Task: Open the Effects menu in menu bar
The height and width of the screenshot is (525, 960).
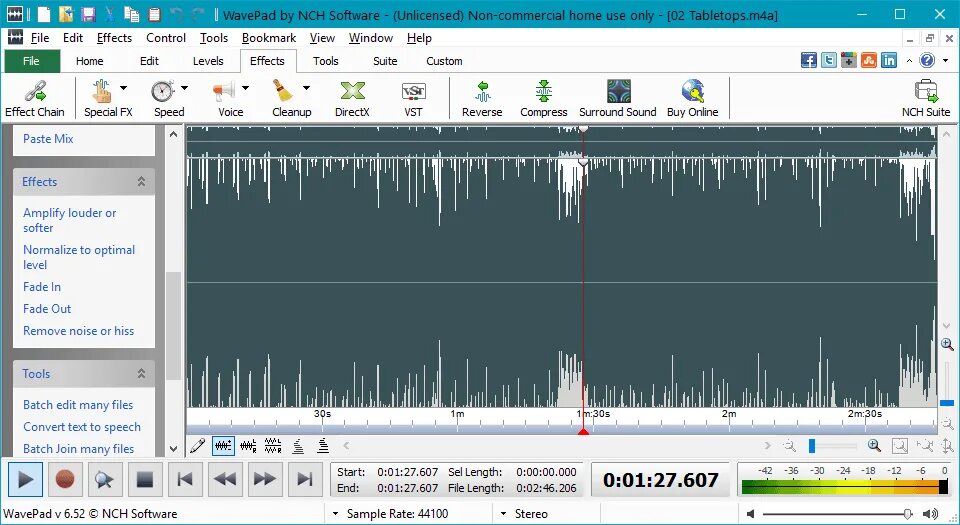Action: 114,38
